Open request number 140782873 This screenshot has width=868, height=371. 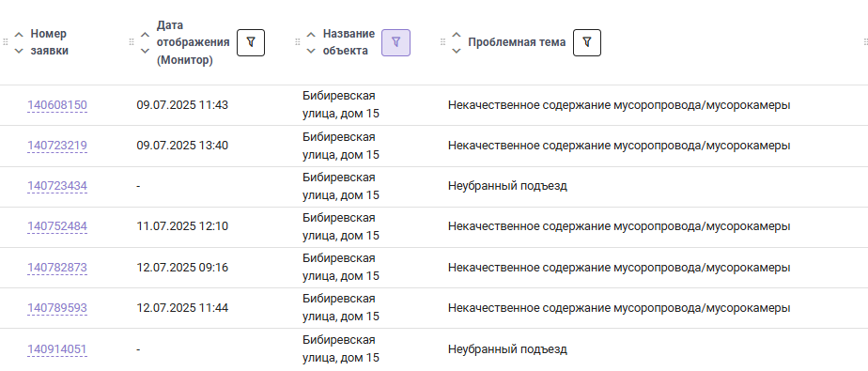57,268
